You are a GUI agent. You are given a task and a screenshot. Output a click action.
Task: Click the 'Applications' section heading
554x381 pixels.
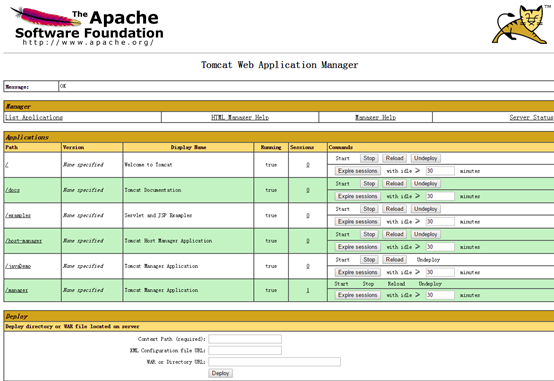[x=27, y=137]
